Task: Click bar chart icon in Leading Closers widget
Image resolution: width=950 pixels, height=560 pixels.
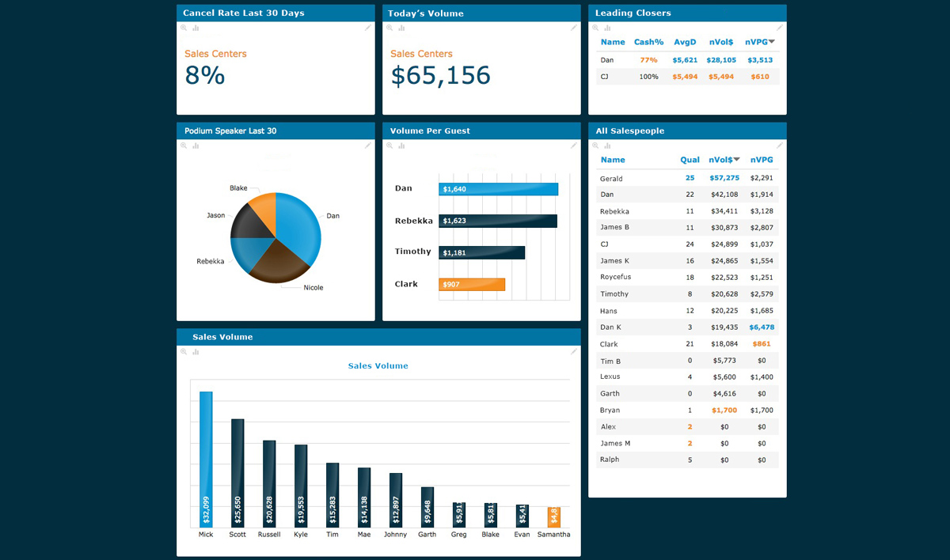Action: pyautogui.click(x=607, y=28)
